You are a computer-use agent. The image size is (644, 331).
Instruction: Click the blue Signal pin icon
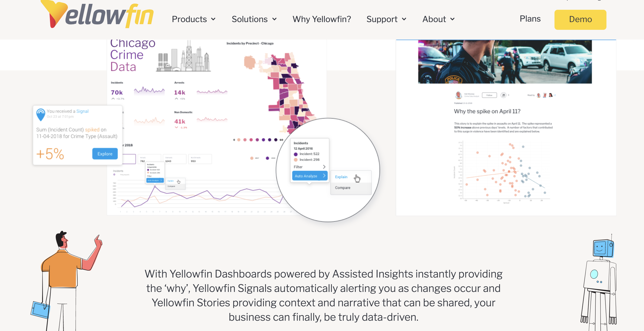click(x=41, y=114)
